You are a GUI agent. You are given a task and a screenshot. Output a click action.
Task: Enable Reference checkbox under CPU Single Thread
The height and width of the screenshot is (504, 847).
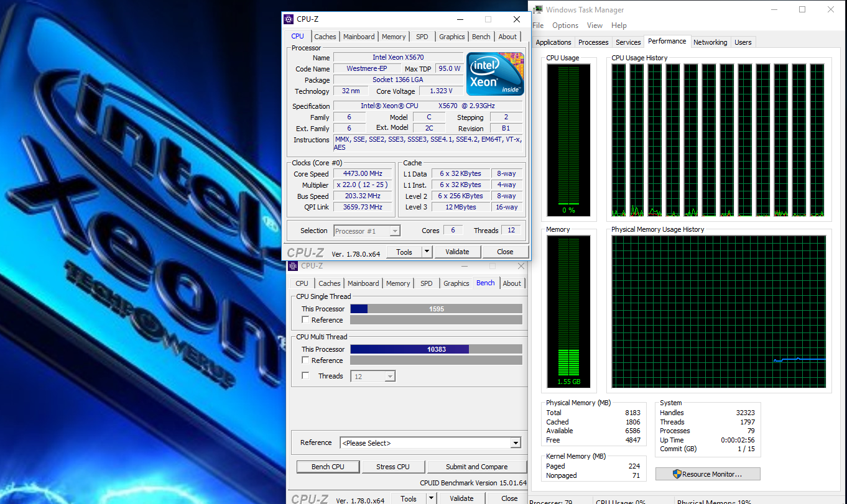point(305,319)
